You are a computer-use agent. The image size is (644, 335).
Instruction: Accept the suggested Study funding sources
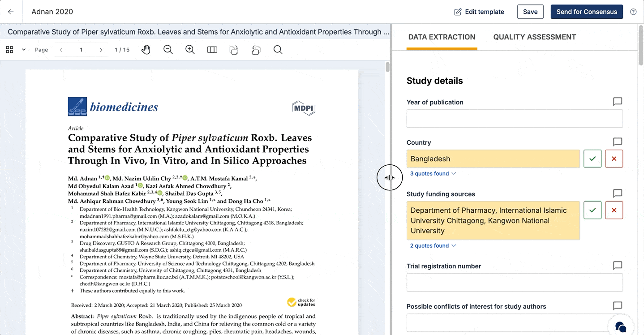(592, 210)
